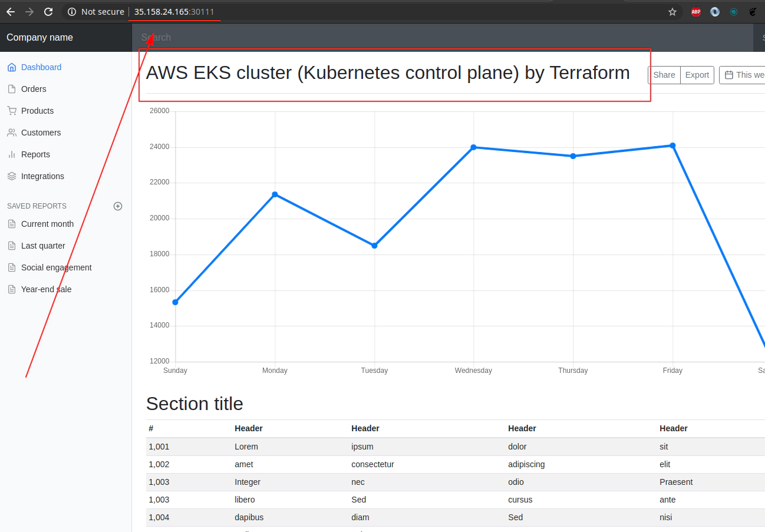Click the Reports bar chart icon
Image resolution: width=765 pixels, height=532 pixels.
[12, 154]
